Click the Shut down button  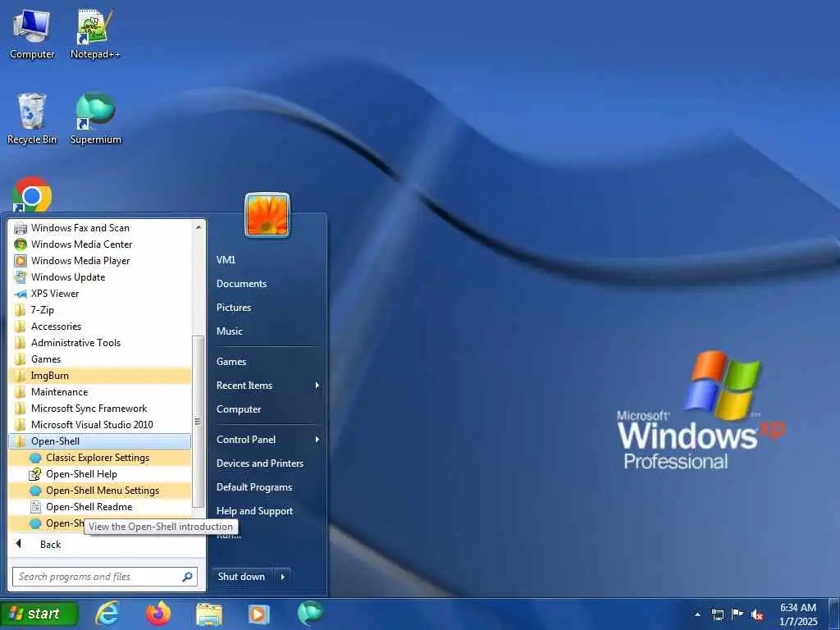(x=242, y=577)
